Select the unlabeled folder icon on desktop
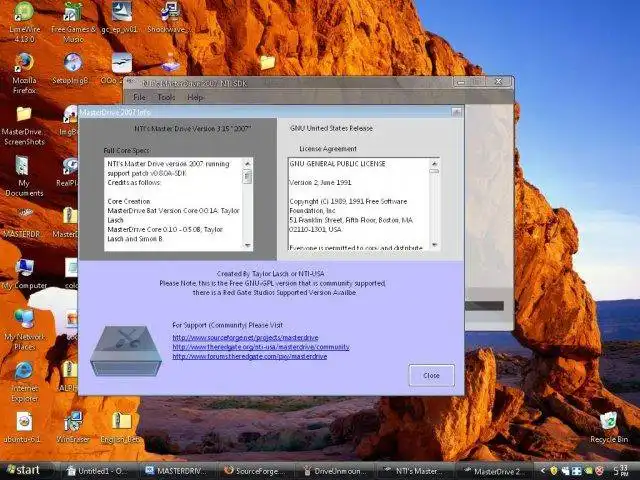 point(268,62)
